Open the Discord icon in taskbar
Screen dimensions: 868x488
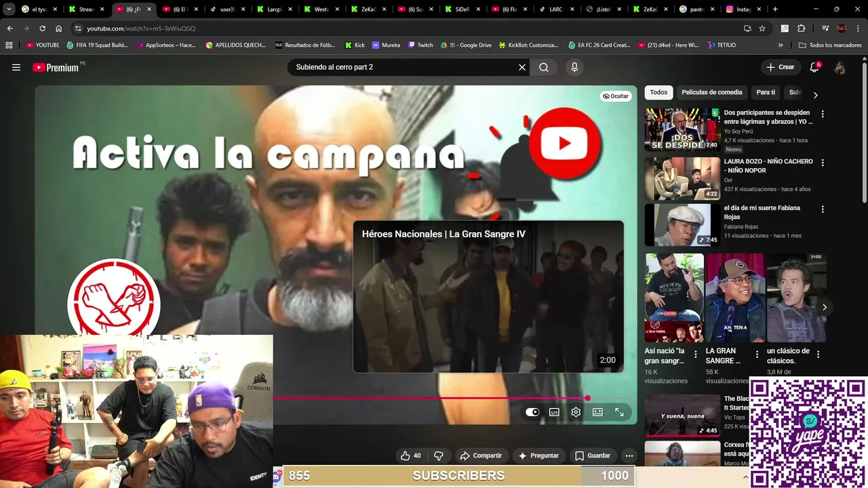(x=277, y=476)
